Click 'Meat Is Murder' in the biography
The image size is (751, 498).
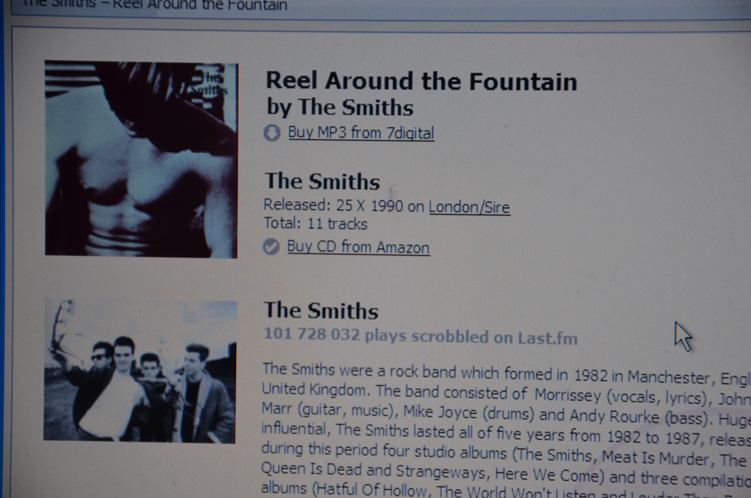click(655, 457)
